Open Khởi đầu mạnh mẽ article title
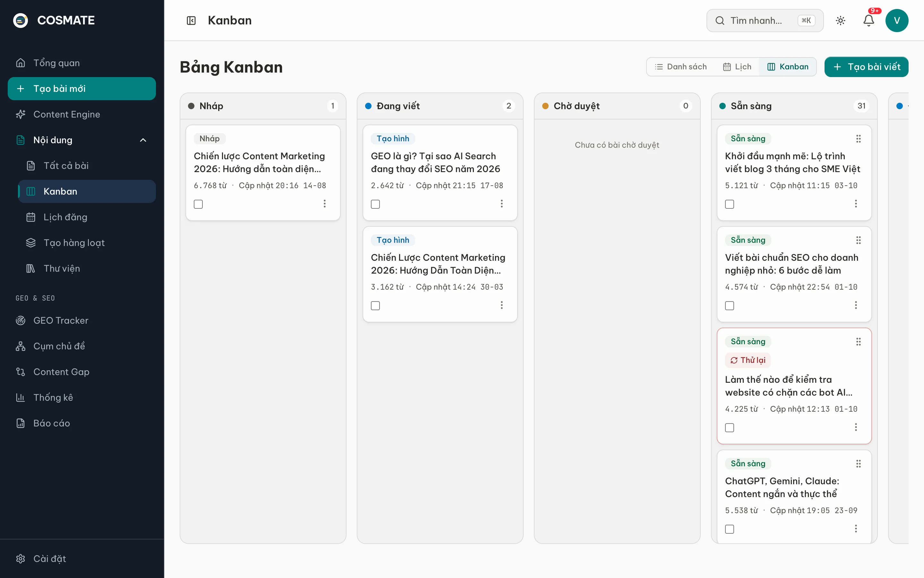The image size is (924, 578). pyautogui.click(x=793, y=162)
